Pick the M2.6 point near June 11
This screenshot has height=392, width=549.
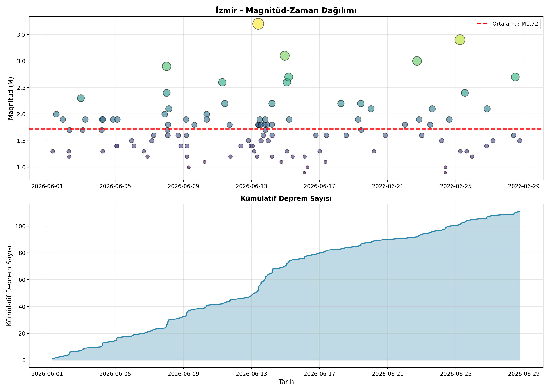coord(222,82)
